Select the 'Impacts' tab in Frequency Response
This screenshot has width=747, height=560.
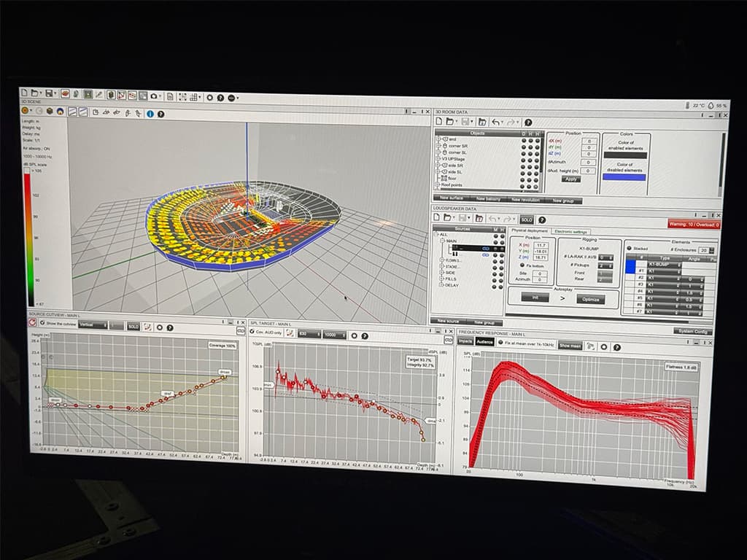(x=465, y=341)
